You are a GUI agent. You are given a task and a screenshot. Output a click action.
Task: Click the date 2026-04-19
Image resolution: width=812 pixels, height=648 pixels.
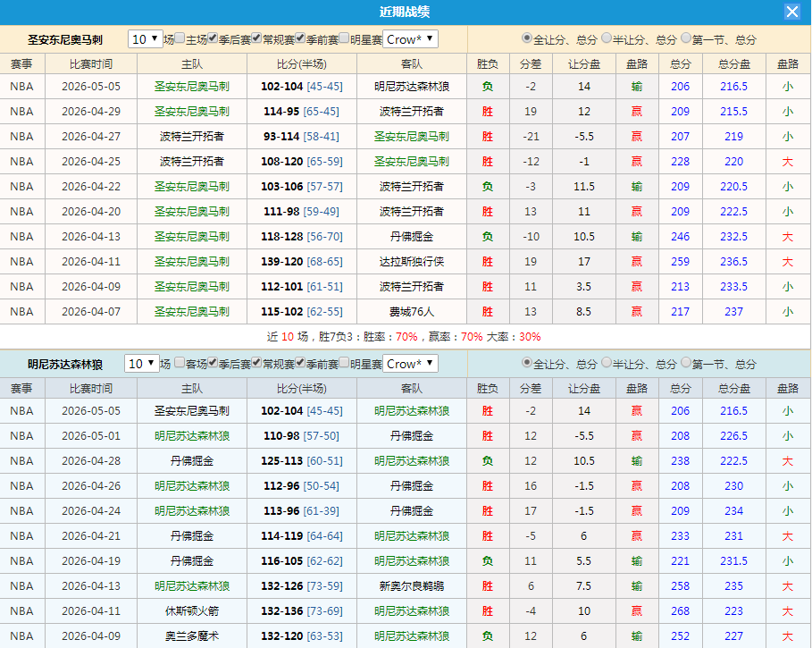click(x=90, y=561)
